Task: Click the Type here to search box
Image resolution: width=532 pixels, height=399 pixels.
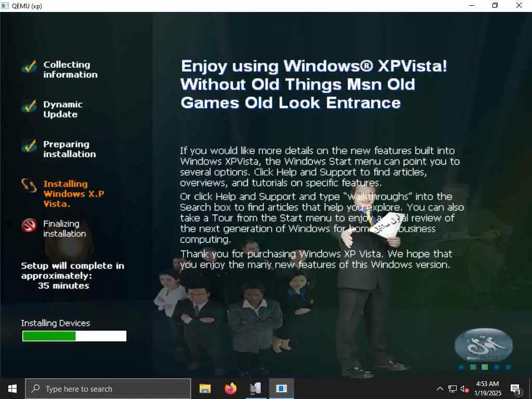Action: 108,389
